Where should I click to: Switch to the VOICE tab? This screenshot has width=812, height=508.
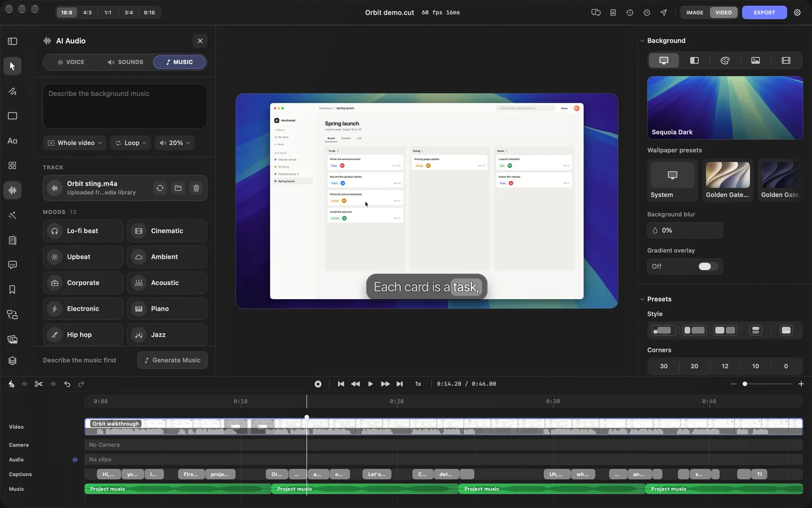click(71, 62)
